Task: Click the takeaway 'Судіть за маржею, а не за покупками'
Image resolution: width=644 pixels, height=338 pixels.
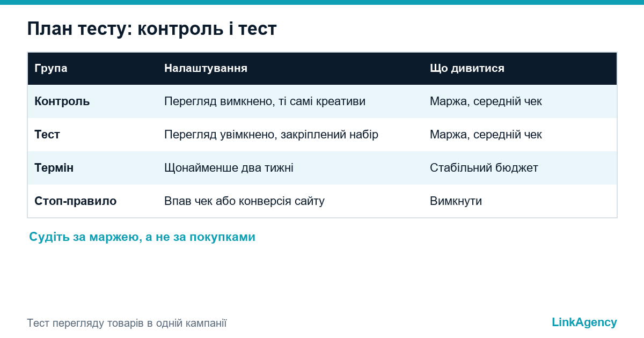Action: (x=142, y=237)
